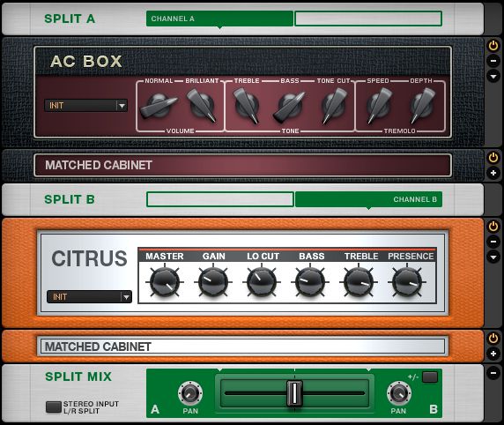Select the Channel A tab

click(219, 19)
